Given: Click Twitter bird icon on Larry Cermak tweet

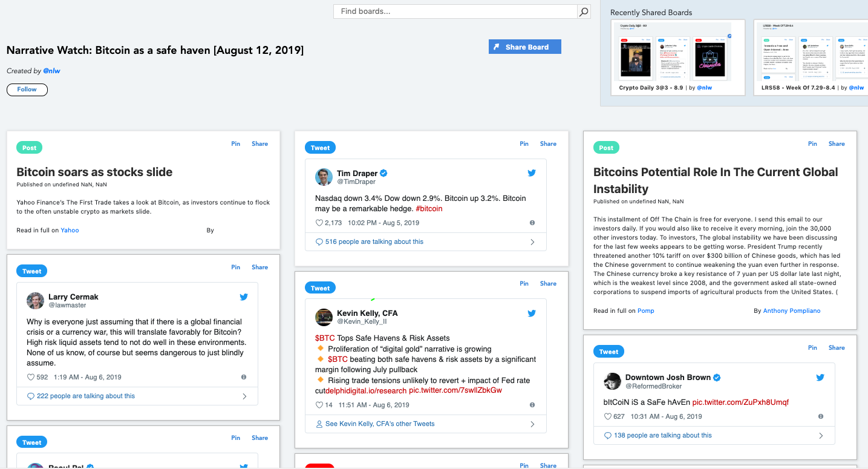Looking at the screenshot, I should [x=244, y=297].
